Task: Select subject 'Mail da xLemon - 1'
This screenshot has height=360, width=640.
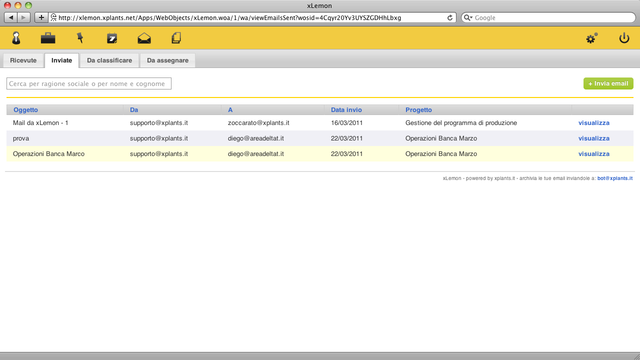Action: pos(40,123)
